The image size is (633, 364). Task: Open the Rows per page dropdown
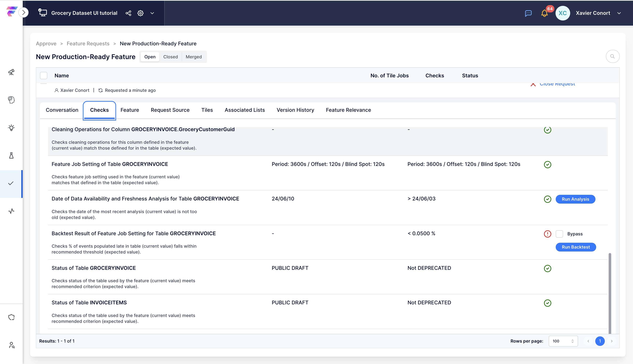[x=563, y=341]
